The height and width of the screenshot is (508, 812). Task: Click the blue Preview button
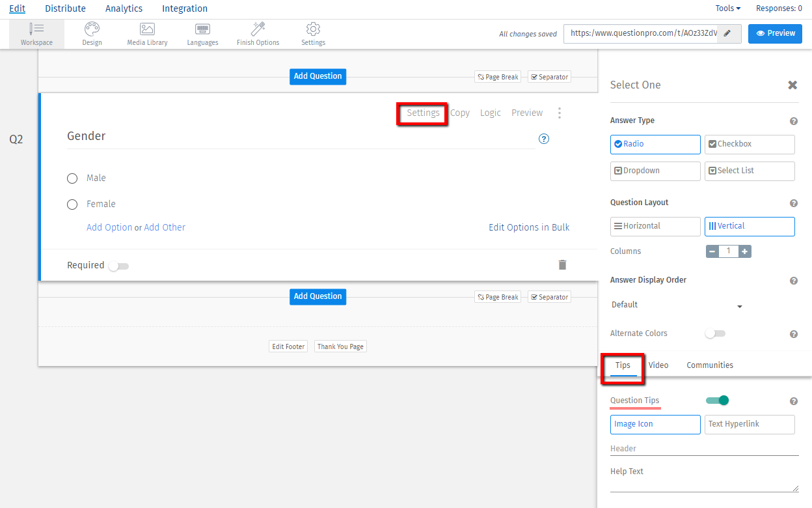(x=774, y=33)
